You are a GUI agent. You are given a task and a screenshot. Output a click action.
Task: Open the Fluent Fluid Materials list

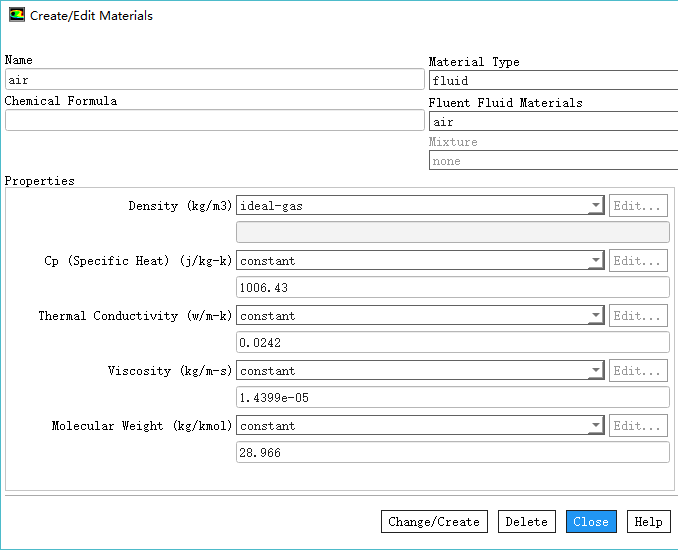click(x=553, y=122)
